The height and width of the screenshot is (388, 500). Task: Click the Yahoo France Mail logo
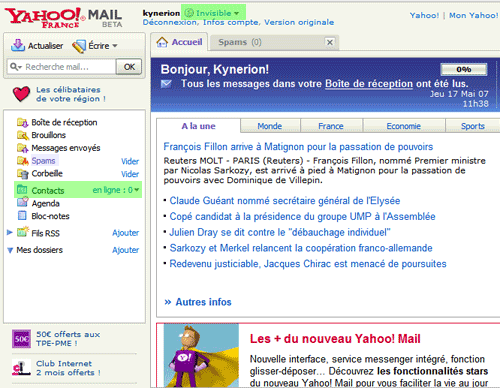point(63,18)
